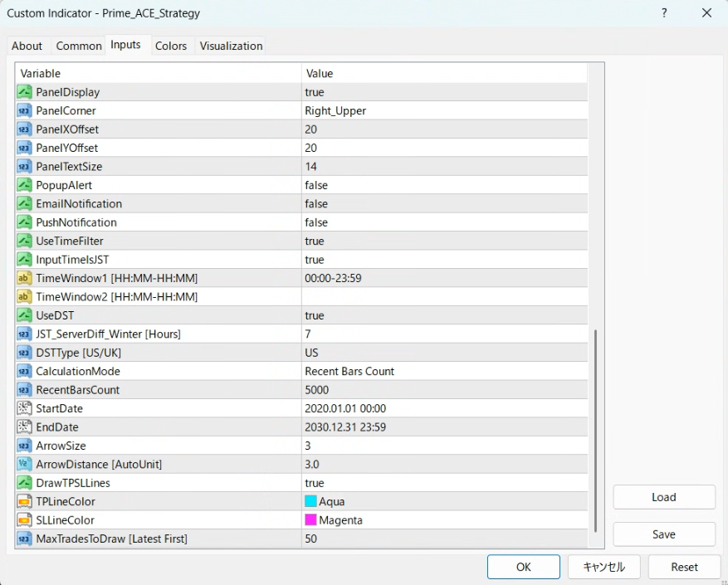This screenshot has width=728, height=585.
Task: Select the EndDate value 2030.12.31 23:59
Action: point(444,427)
